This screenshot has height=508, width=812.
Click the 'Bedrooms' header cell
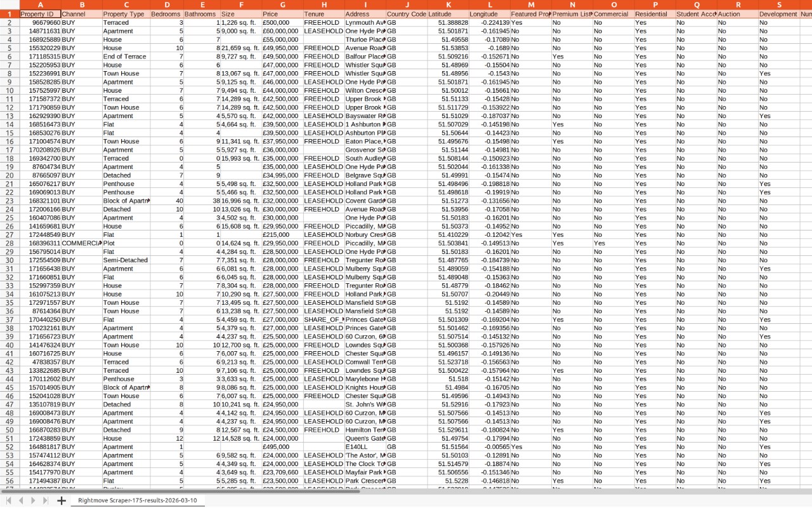[167, 14]
